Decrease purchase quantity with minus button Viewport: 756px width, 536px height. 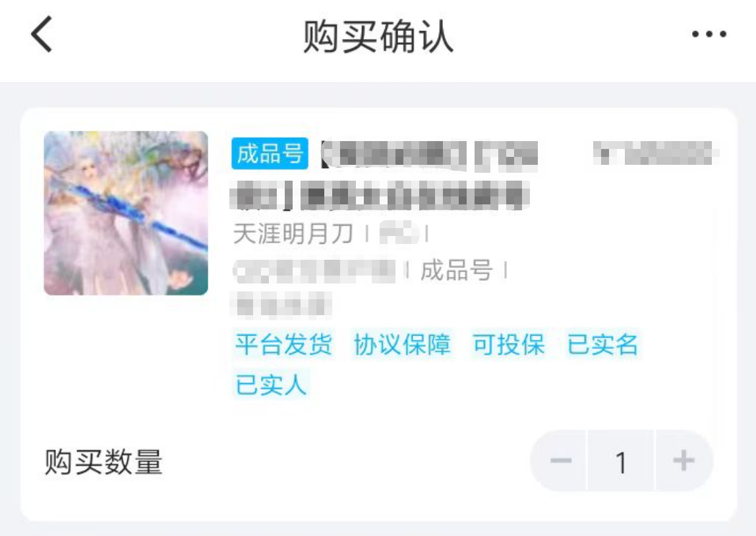561,461
